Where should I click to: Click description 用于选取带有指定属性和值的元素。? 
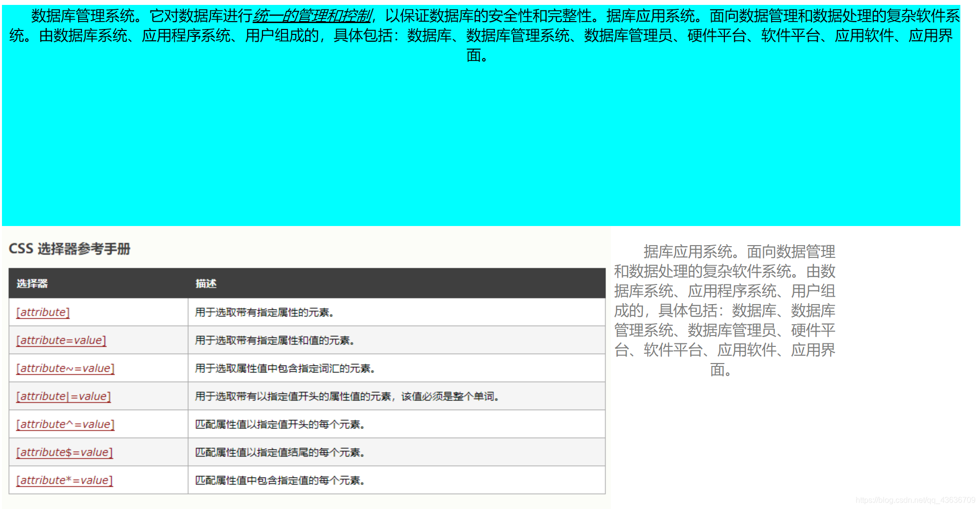coord(275,340)
